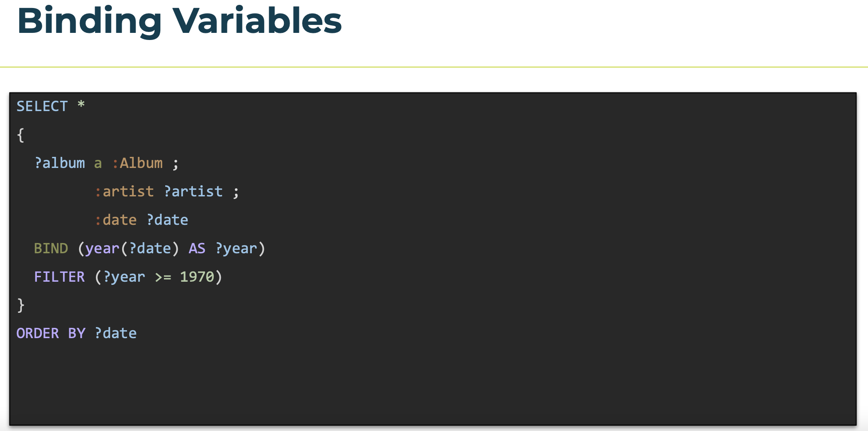This screenshot has height=431, width=868.
Task: Click the ORDER BY keywords
Action: pos(51,333)
